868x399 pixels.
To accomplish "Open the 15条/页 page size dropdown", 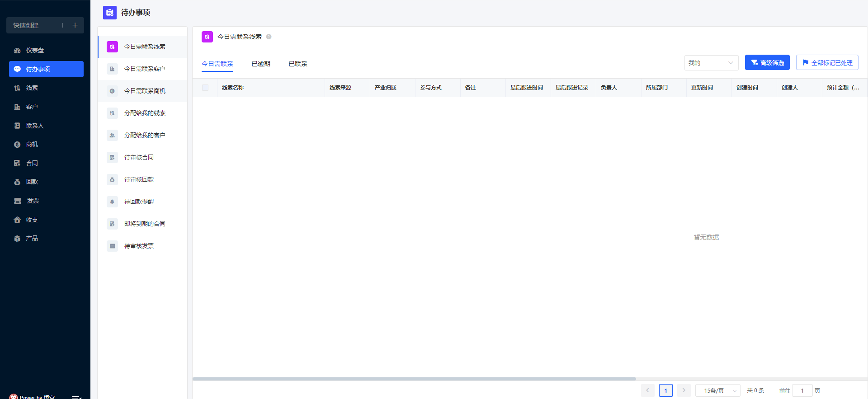I will (717, 390).
